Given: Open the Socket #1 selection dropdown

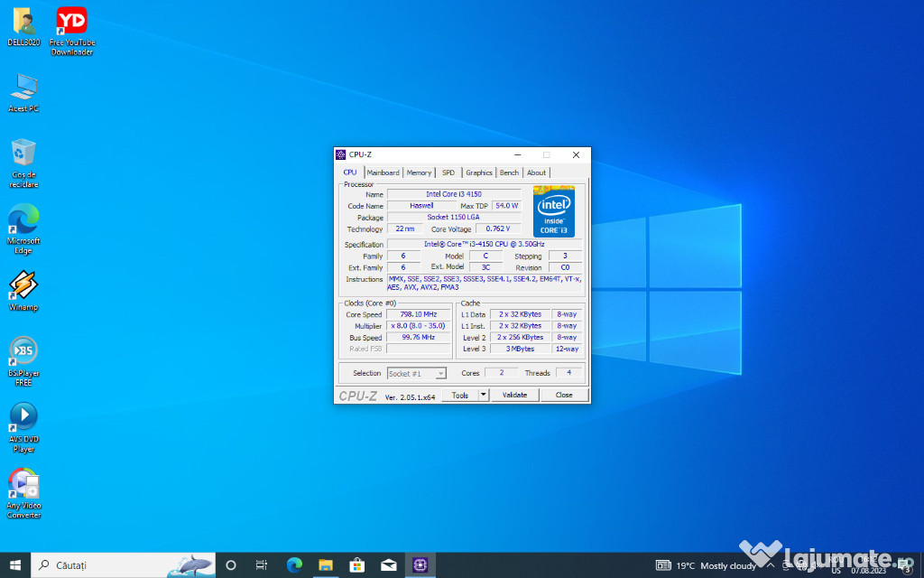Looking at the screenshot, I should (x=417, y=373).
